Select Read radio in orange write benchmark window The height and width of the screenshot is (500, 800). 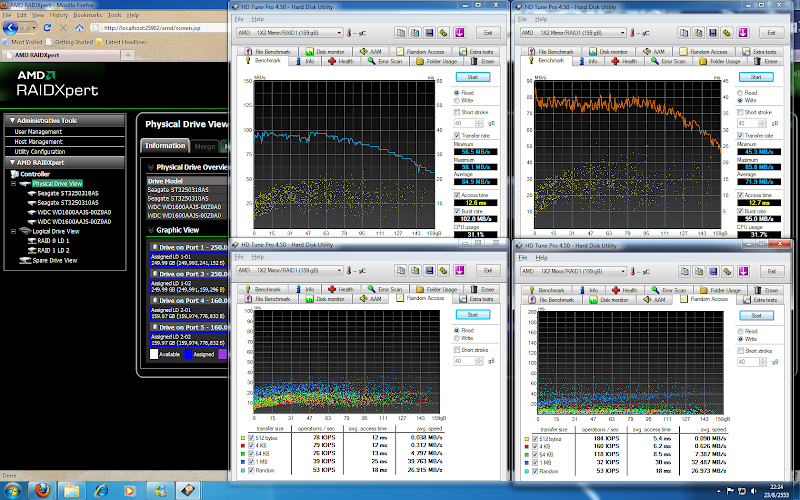739,91
